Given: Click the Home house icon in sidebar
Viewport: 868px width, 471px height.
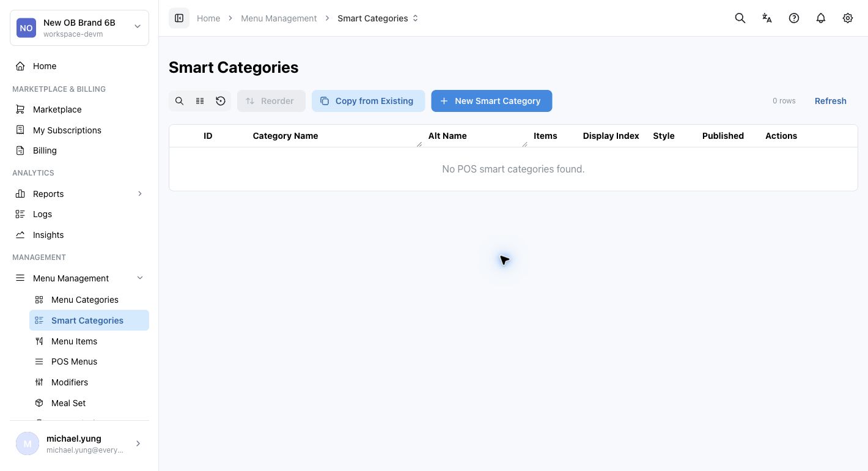Looking at the screenshot, I should pyautogui.click(x=20, y=66).
